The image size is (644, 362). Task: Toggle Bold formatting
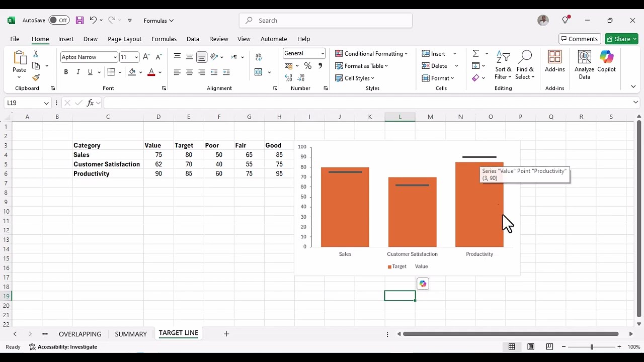point(66,72)
